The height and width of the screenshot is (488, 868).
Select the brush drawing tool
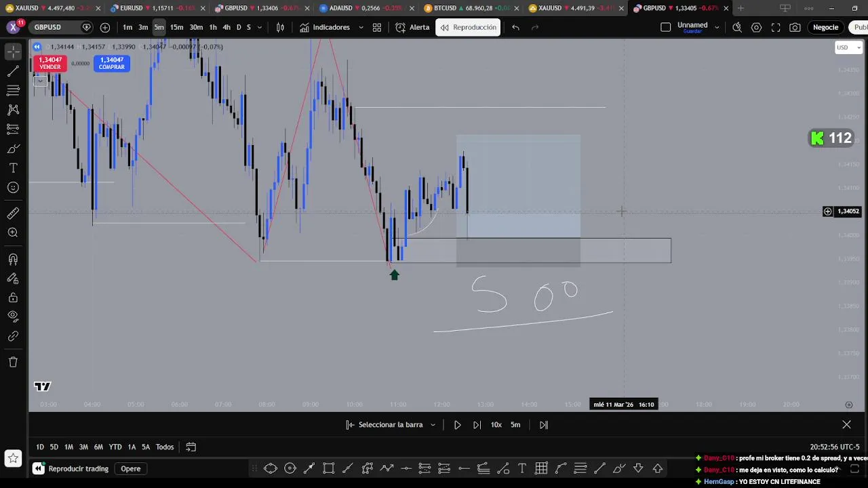pos(13,148)
